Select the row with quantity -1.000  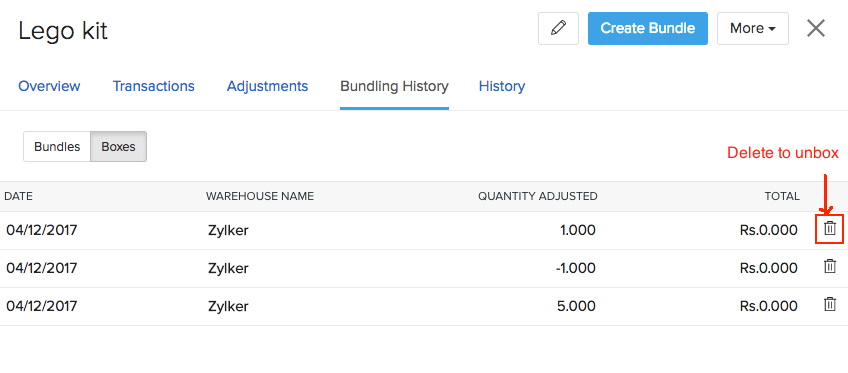pyautogui.click(x=424, y=269)
